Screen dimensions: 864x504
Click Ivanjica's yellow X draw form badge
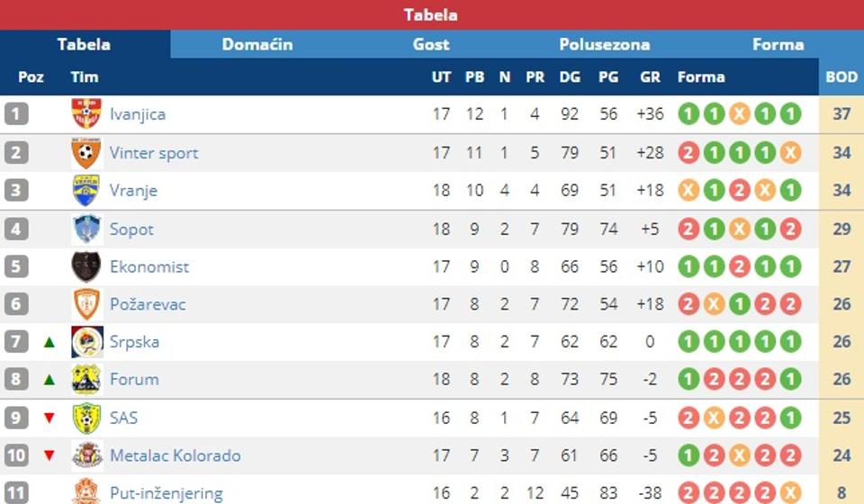point(739,114)
